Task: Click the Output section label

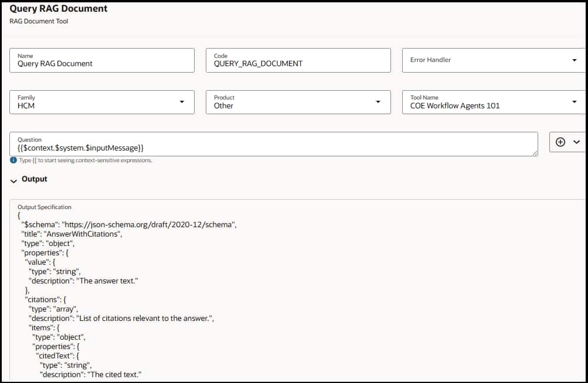Action: tap(35, 179)
